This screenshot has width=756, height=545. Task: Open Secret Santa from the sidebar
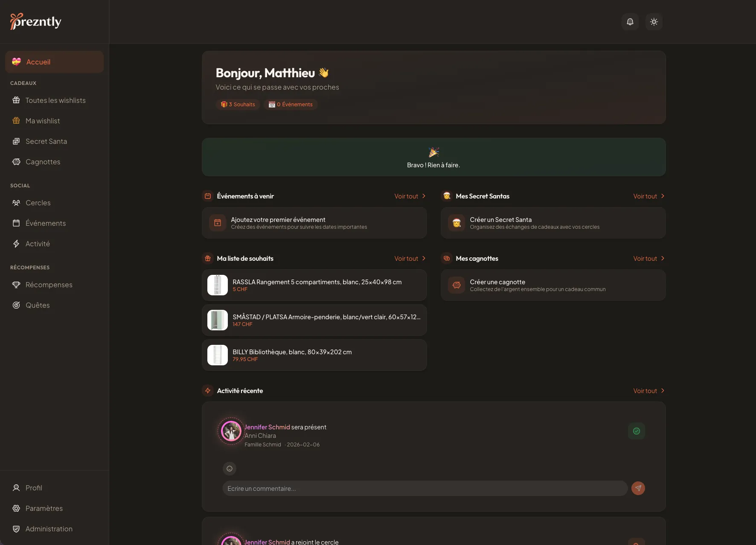coord(46,141)
